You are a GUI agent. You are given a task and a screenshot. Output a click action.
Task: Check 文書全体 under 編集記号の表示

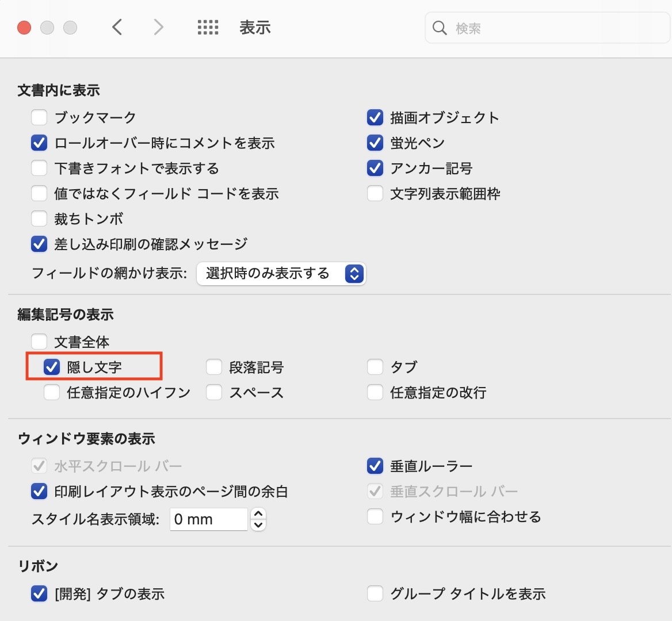tap(39, 342)
